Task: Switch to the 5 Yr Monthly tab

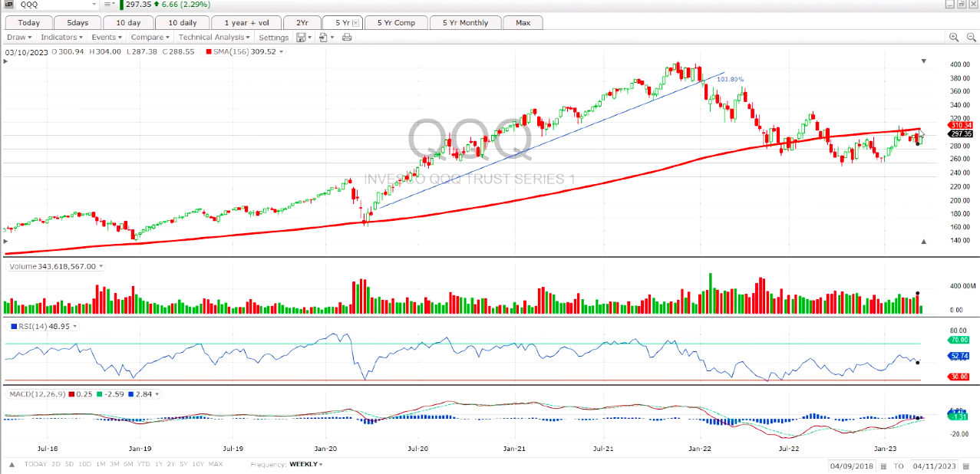Action: click(465, 22)
